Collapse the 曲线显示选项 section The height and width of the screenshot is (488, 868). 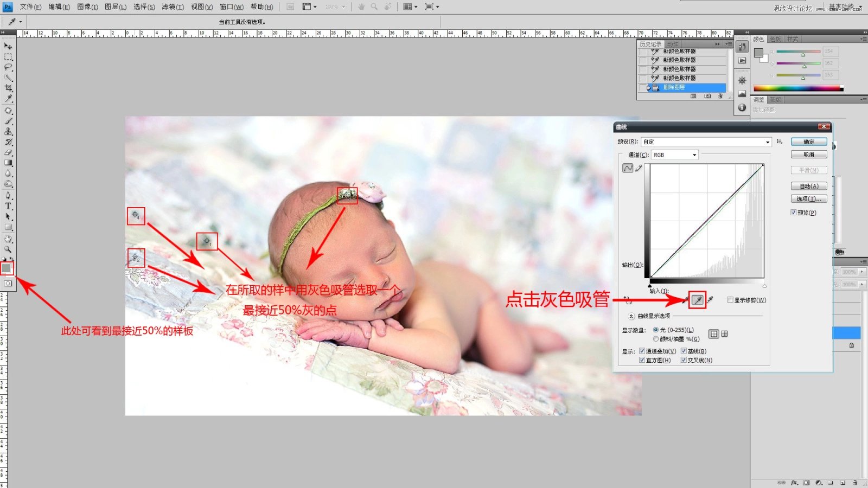coord(630,317)
